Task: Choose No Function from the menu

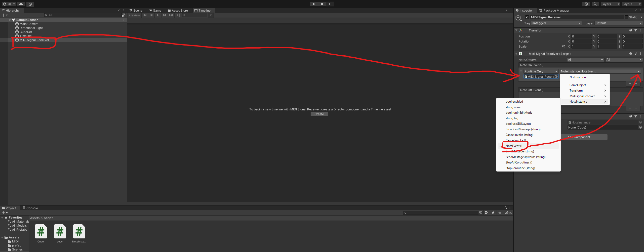Action: click(x=578, y=77)
